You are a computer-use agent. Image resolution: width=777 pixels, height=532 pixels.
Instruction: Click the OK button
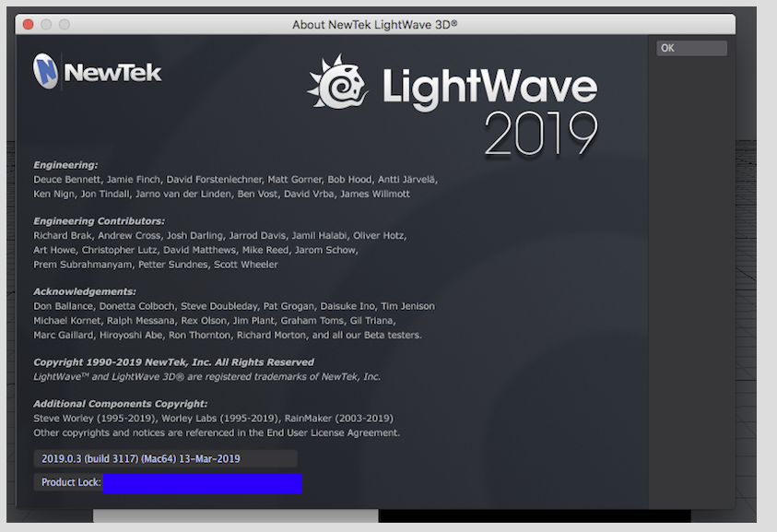(x=691, y=48)
